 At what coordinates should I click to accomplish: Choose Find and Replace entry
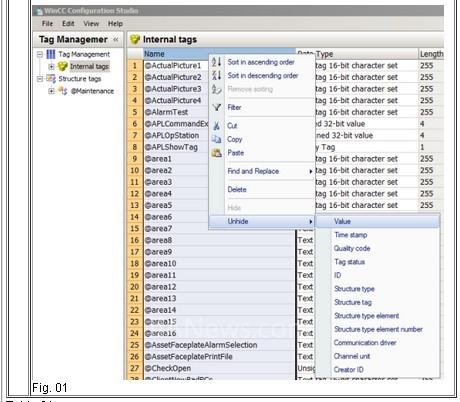(253, 171)
